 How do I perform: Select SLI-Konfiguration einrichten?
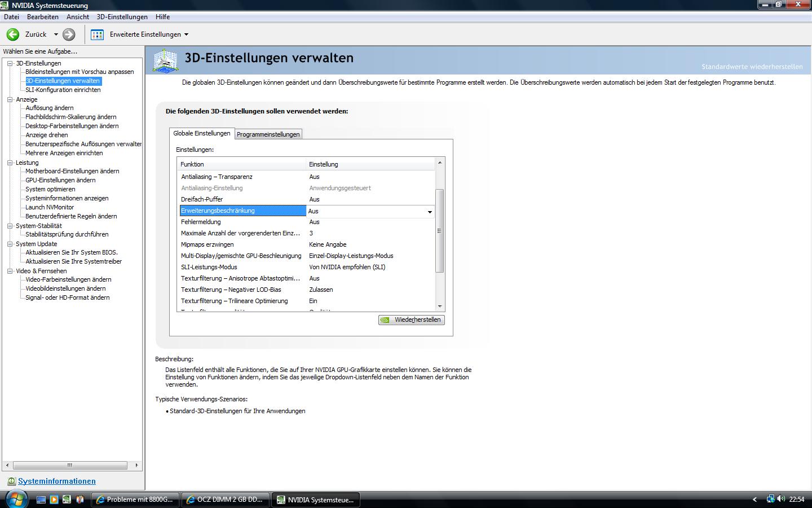point(63,90)
